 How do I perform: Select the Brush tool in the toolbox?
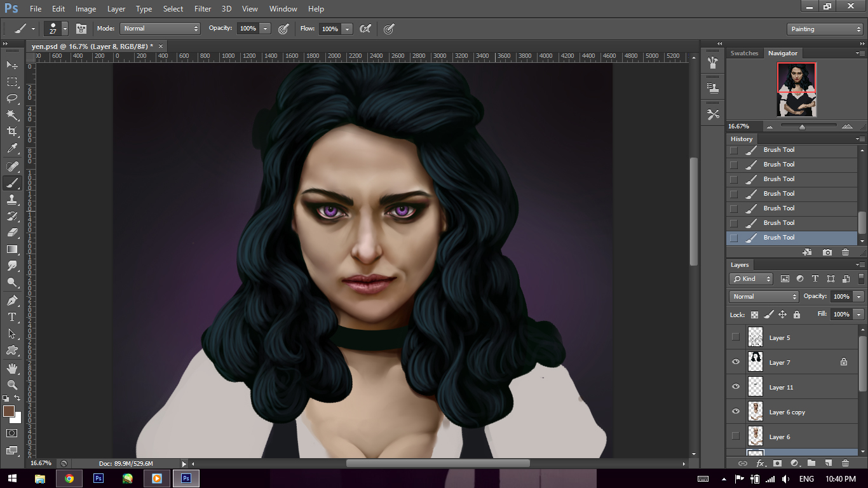[12, 183]
